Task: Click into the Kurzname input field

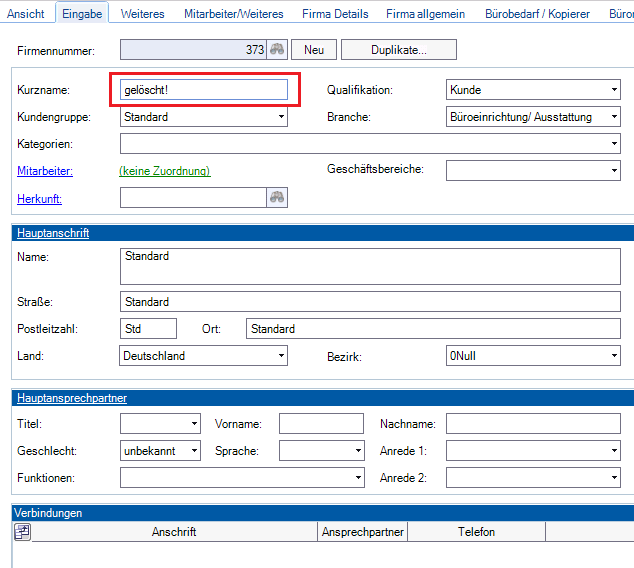Action: point(204,90)
